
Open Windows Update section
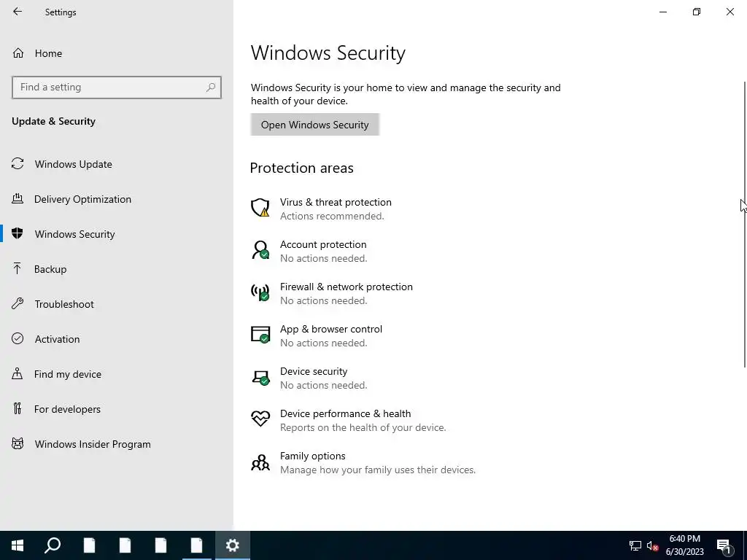[74, 164]
